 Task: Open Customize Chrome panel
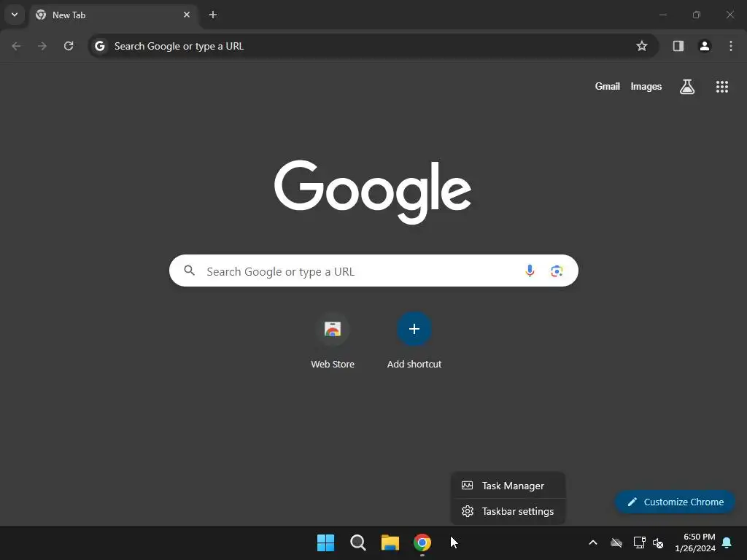coord(675,502)
